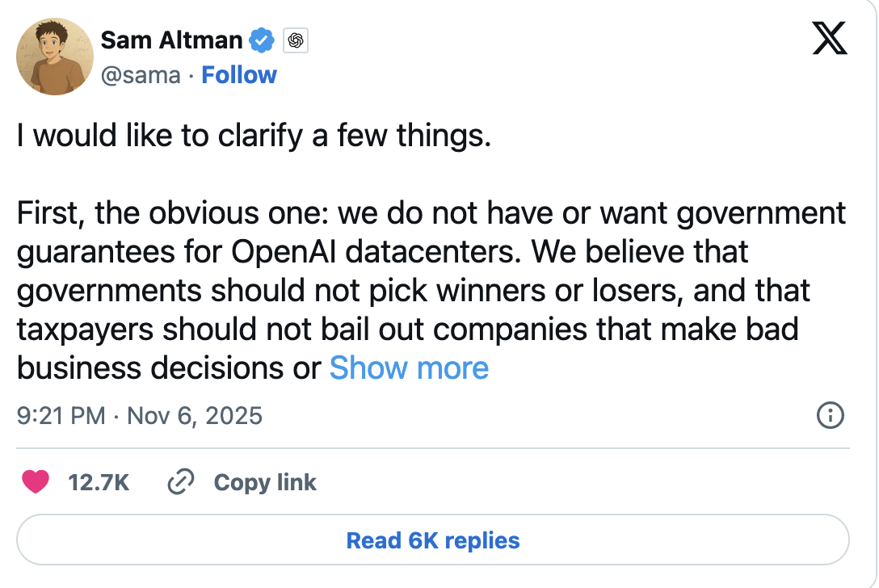
Task: Click Sam Altman's display name
Action: pyautogui.click(x=171, y=39)
